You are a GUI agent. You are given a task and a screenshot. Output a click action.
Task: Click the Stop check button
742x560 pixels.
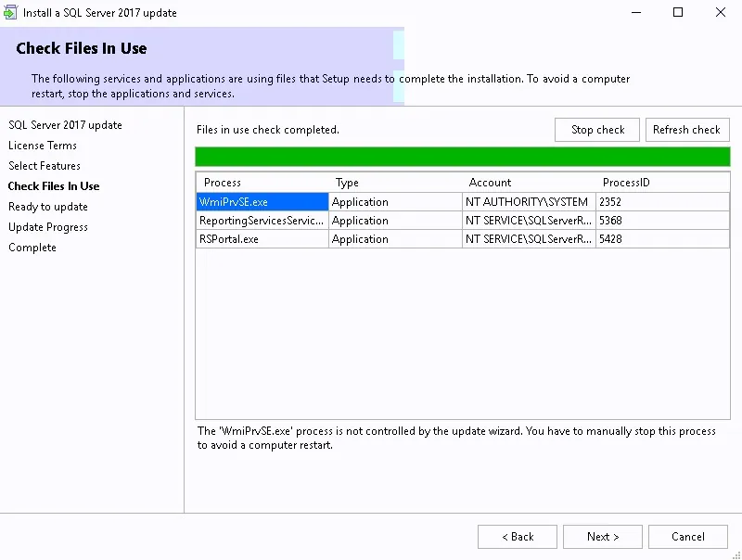click(597, 130)
